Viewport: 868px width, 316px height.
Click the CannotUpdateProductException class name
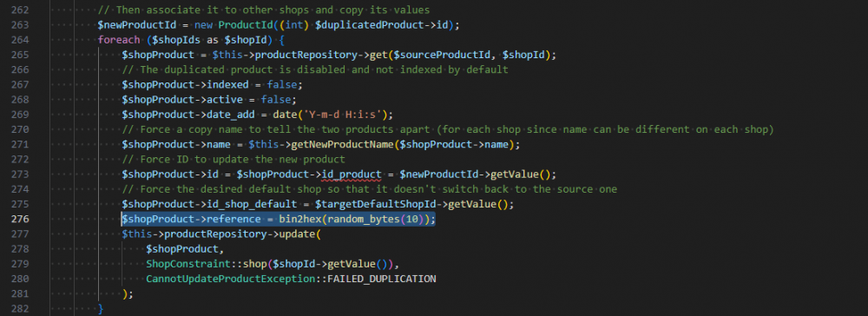[230, 279]
